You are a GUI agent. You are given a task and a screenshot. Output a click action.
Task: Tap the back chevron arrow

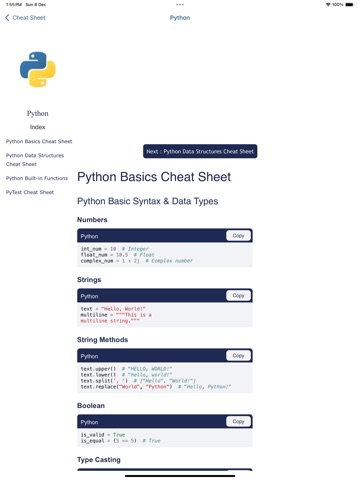7,18
